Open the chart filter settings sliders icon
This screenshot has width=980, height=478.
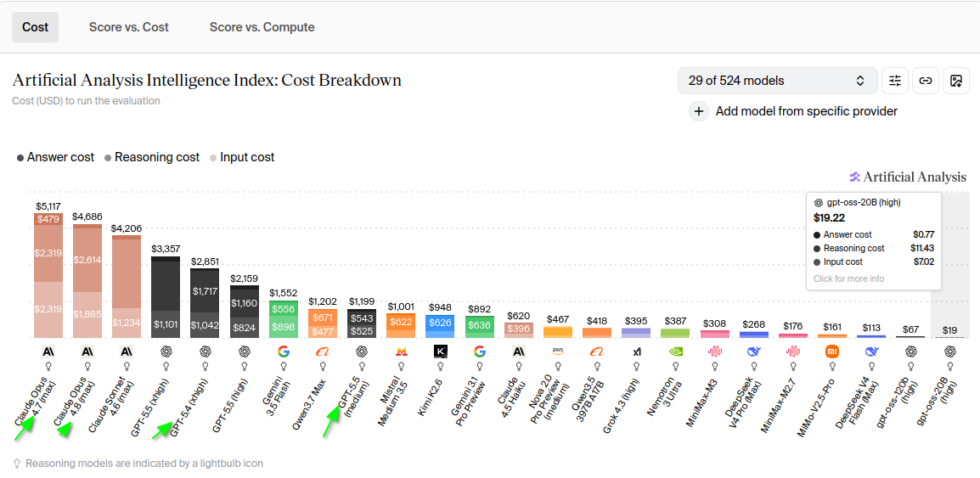[895, 81]
